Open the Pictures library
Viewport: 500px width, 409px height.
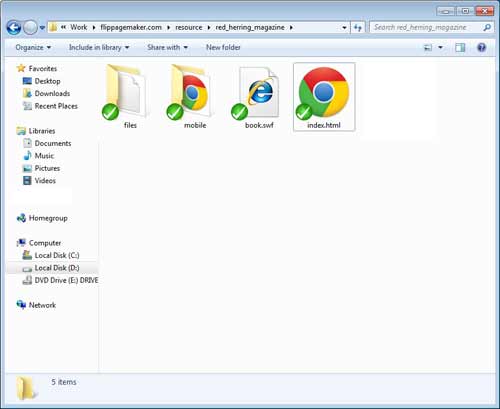(x=47, y=168)
